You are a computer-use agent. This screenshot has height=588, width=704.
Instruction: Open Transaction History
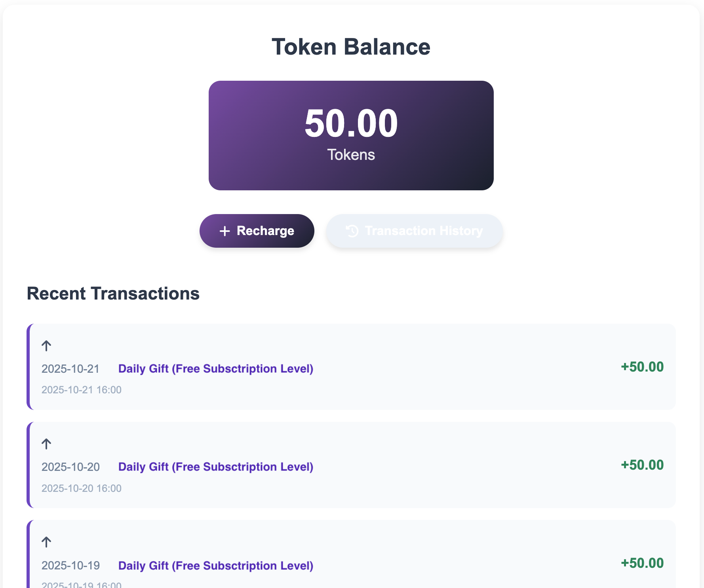coord(414,231)
